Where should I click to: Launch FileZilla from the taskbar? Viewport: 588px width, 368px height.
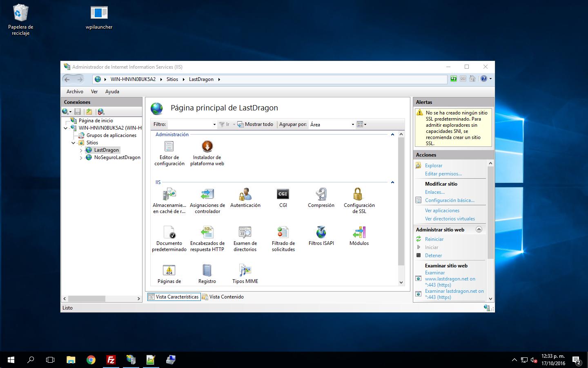pyautogui.click(x=111, y=360)
